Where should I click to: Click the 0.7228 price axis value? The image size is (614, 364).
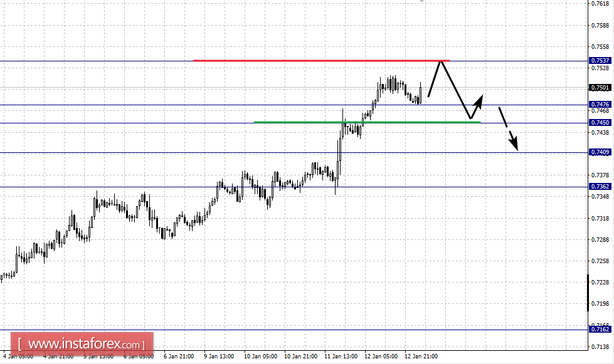[x=600, y=283]
